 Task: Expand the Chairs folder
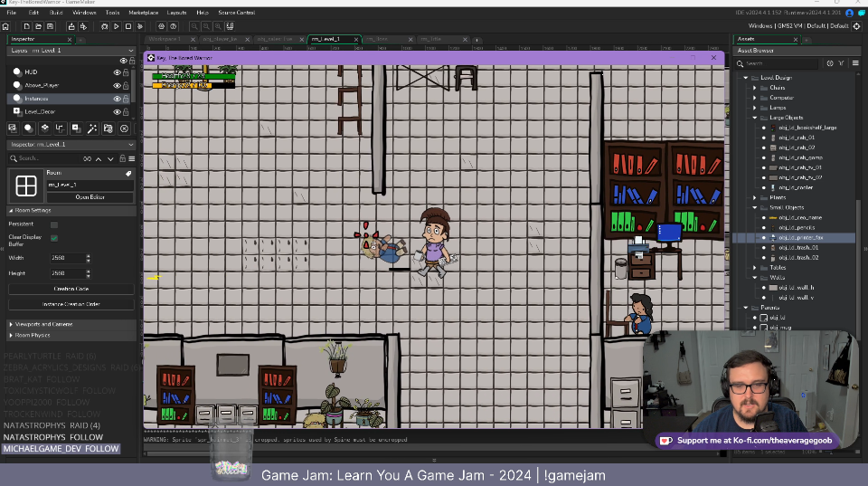point(754,88)
